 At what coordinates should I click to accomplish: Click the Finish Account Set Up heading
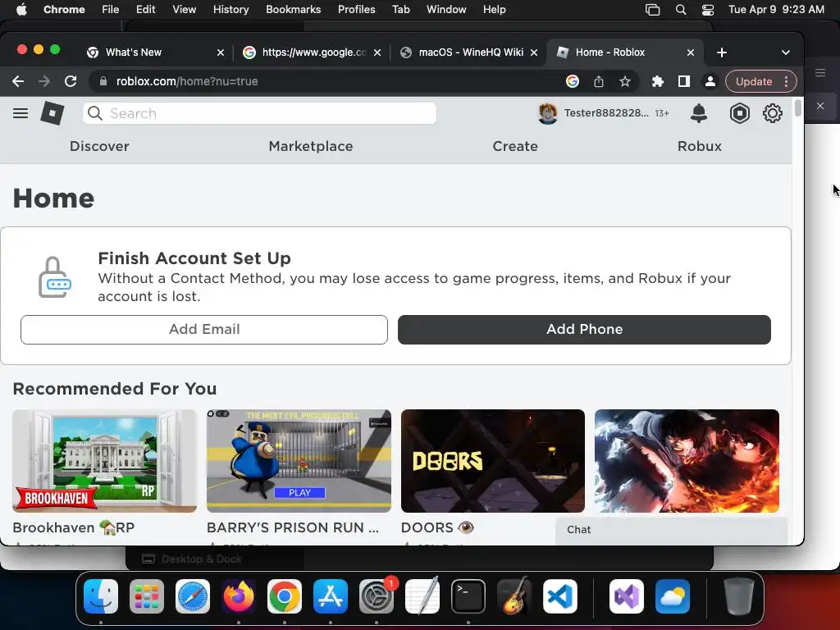(x=194, y=258)
